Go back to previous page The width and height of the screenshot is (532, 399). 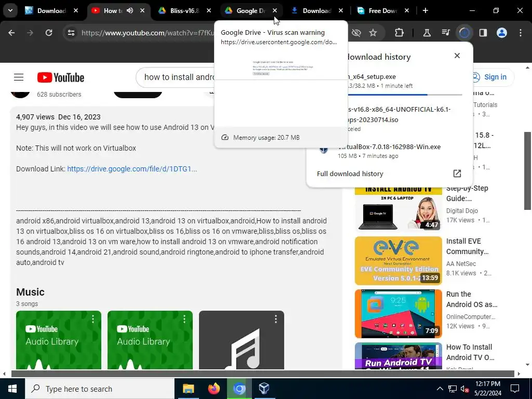coord(11,33)
